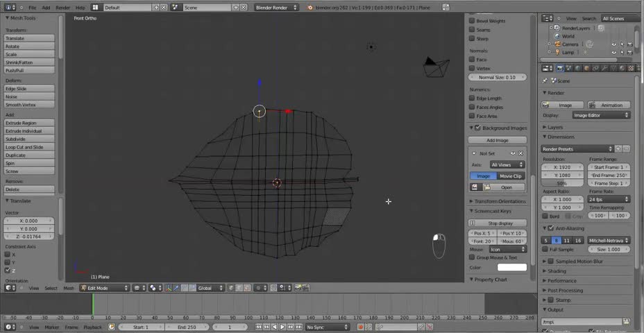Image resolution: width=644 pixels, height=333 pixels.
Task: Open the Mesh menu in viewport header
Action: [69, 288]
